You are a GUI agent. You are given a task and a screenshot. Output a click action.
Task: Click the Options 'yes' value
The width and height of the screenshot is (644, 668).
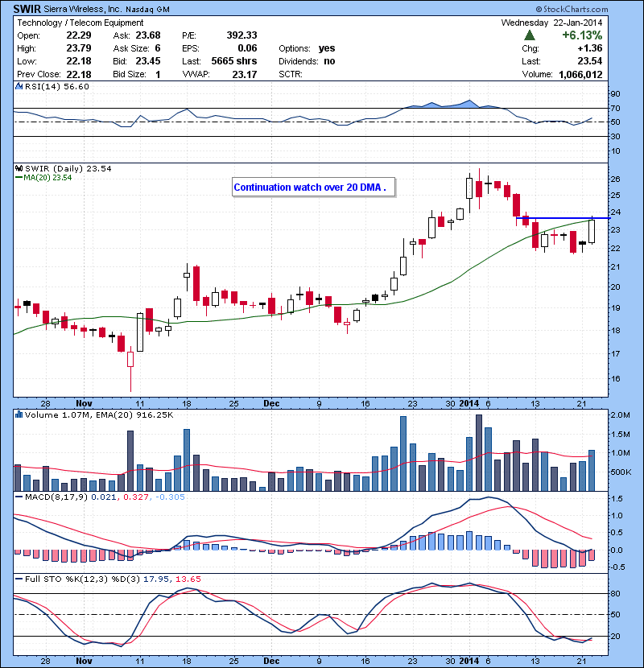(327, 48)
